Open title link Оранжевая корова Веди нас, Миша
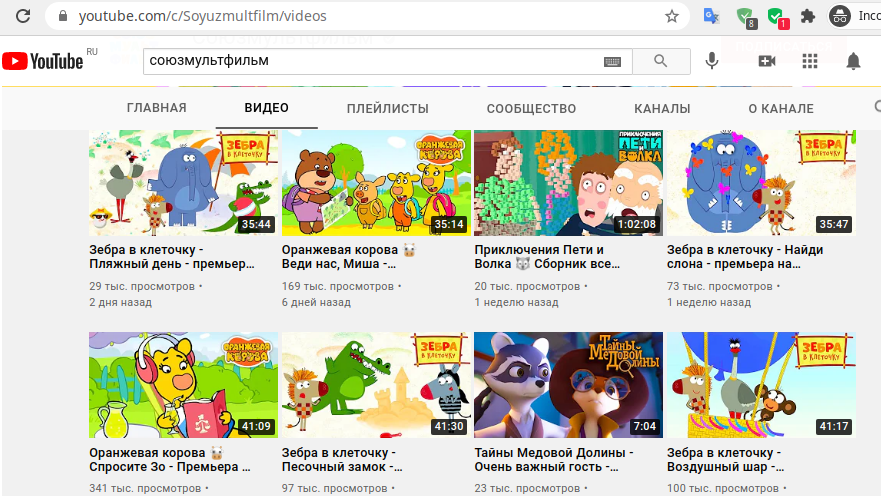The width and height of the screenshot is (881, 496). point(348,257)
